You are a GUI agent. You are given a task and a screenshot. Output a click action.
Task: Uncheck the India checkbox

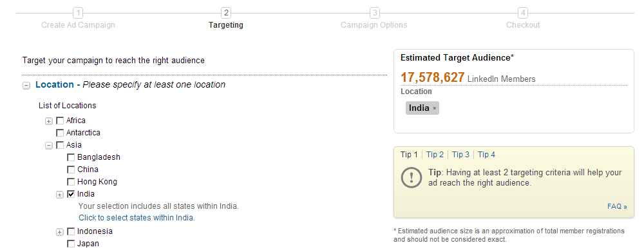(x=71, y=194)
